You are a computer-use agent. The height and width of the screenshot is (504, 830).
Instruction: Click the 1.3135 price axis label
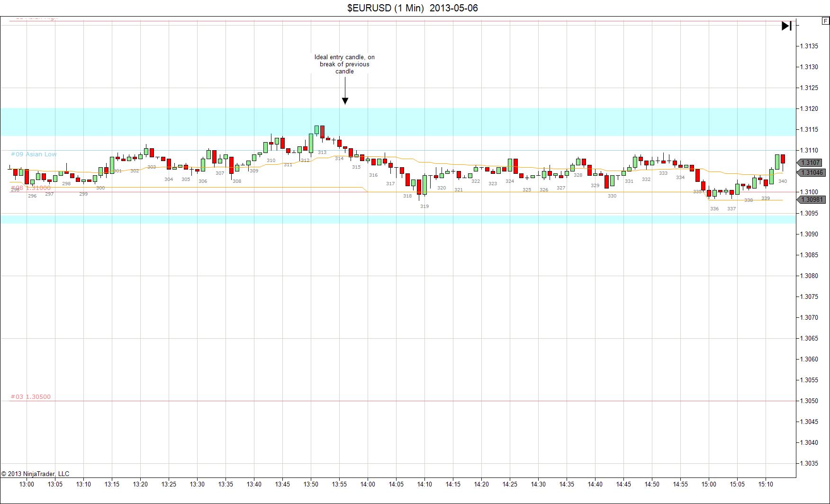click(809, 46)
